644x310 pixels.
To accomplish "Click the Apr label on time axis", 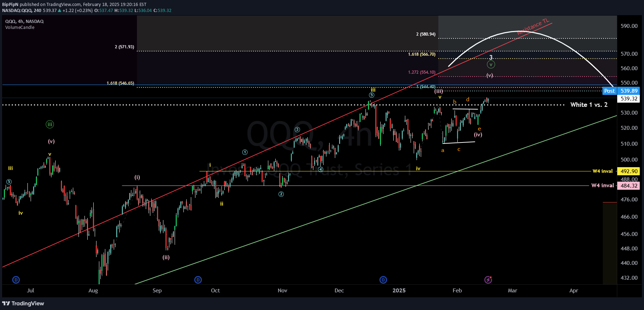I will [x=574, y=291].
